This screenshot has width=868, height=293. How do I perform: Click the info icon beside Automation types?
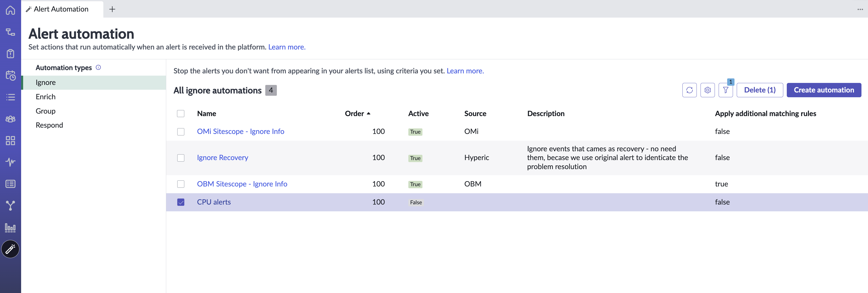[x=98, y=67]
